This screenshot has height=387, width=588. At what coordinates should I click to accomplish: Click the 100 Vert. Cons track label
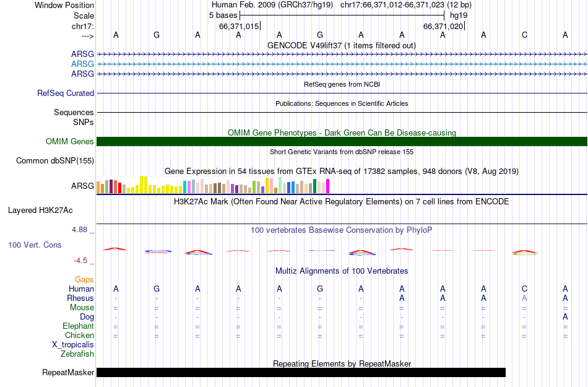(x=35, y=245)
